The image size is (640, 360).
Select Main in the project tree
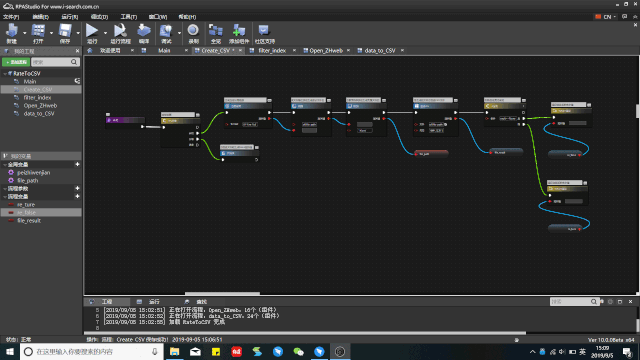tap(29, 81)
